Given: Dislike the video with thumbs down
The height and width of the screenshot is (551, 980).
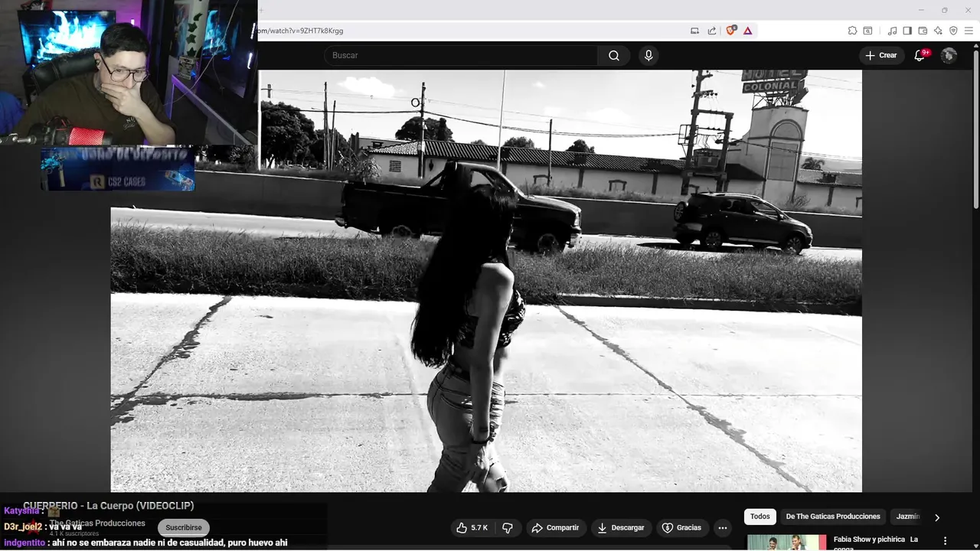Looking at the screenshot, I should tap(508, 528).
